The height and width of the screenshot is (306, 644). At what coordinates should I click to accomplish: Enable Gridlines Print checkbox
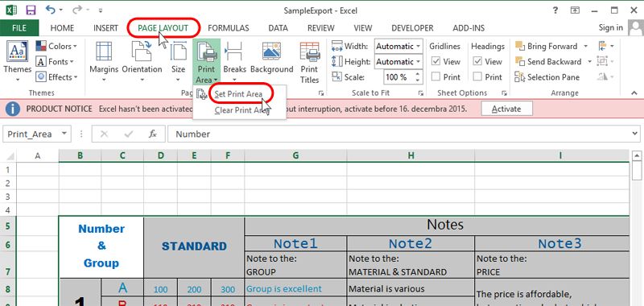click(436, 76)
